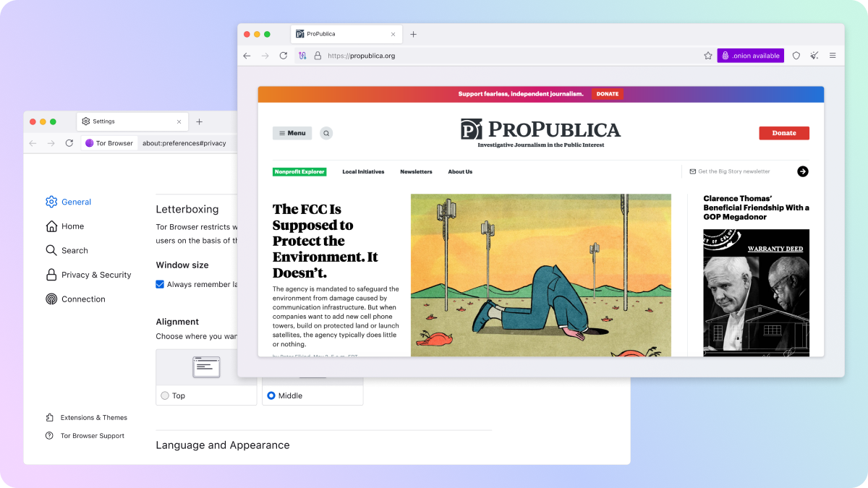868x488 pixels.
Task: Click the Tor circuit icon in URL bar
Action: pos(302,56)
